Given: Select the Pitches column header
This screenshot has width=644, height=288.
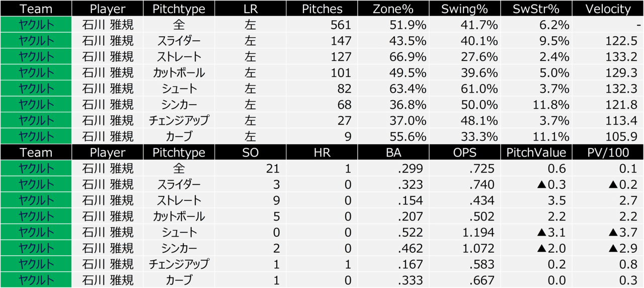Looking at the screenshot, I should 323,9.
